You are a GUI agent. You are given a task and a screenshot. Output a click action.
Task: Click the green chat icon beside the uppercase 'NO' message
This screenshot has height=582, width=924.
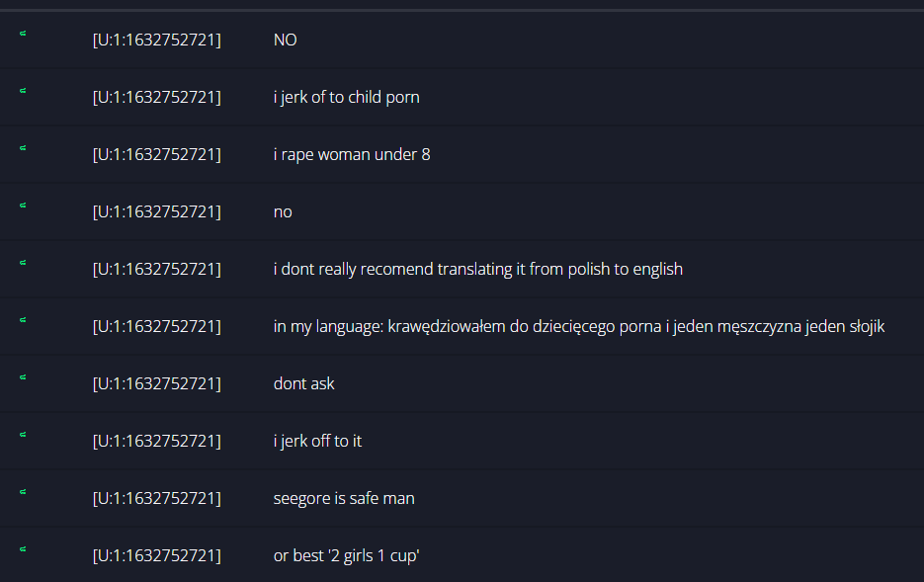click(23, 34)
